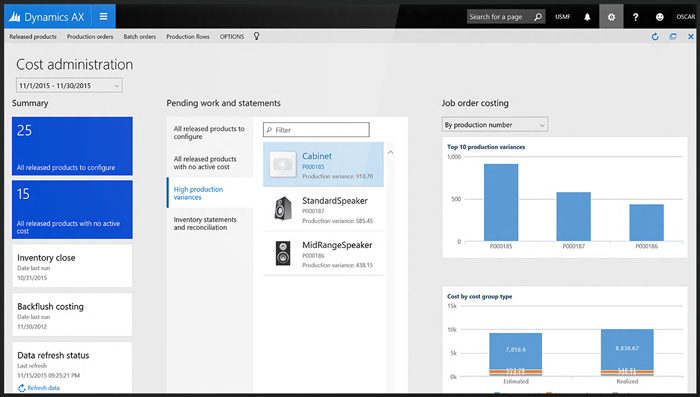Open the settings gear icon
The image size is (700, 397).
tap(611, 17)
